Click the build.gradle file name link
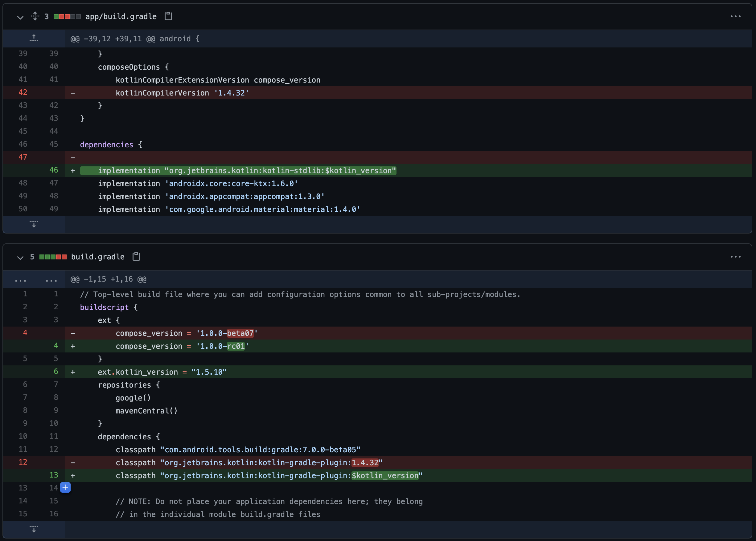This screenshot has width=756, height=541. [98, 257]
